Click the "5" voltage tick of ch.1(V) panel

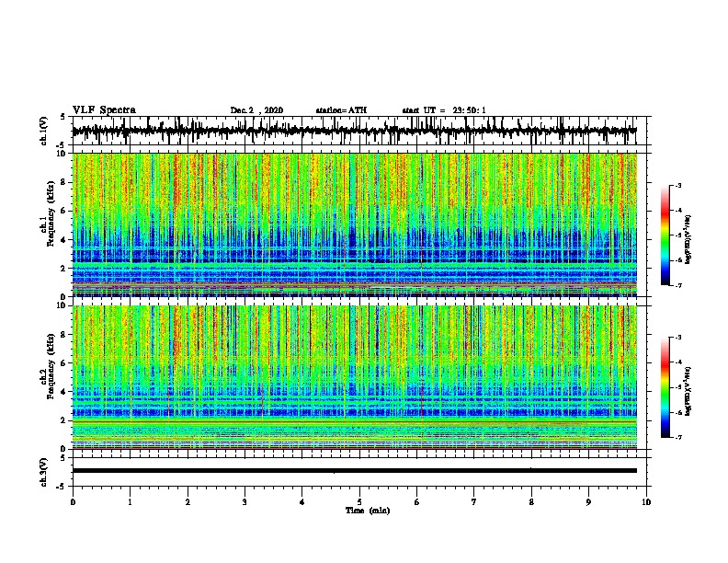point(63,117)
